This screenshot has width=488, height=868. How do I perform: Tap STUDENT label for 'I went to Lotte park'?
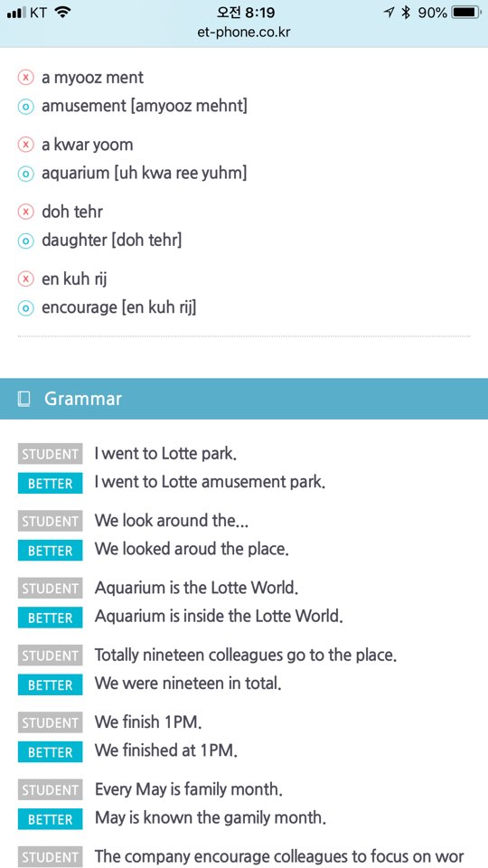coord(51,454)
